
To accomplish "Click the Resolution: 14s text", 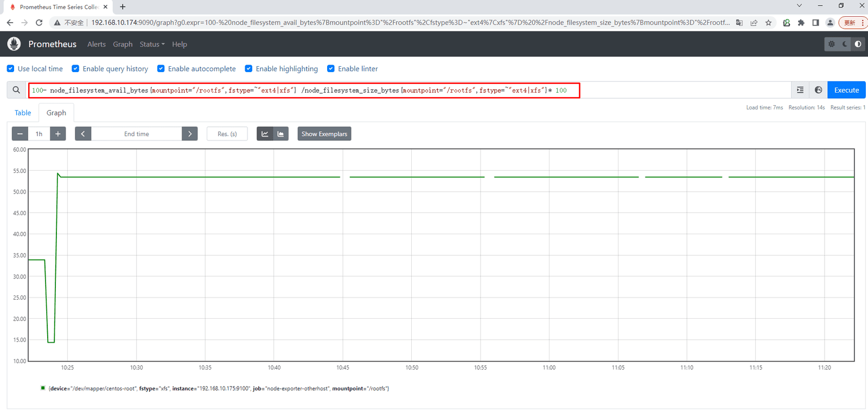I will click(807, 107).
